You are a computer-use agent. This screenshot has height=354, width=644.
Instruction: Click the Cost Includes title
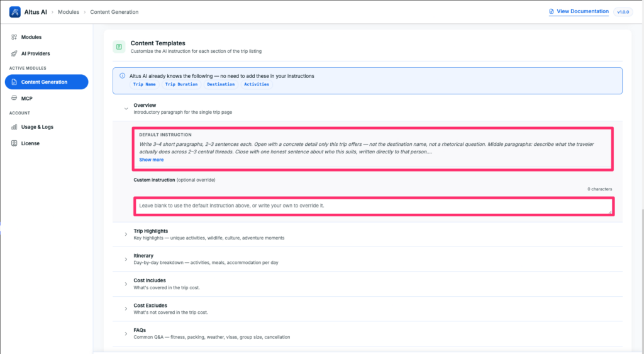(150, 280)
